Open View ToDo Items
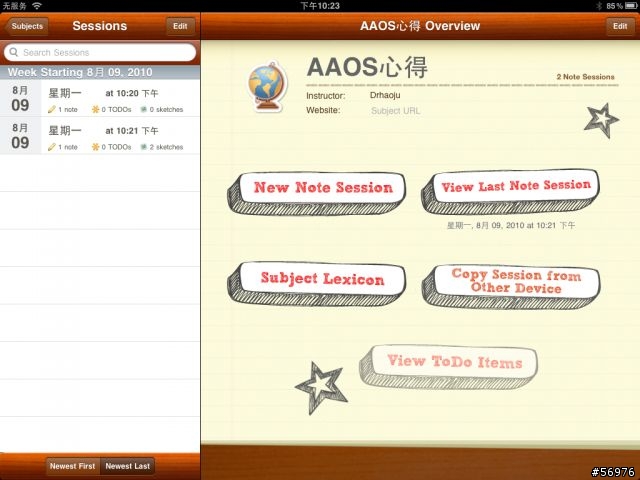 [x=448, y=366]
